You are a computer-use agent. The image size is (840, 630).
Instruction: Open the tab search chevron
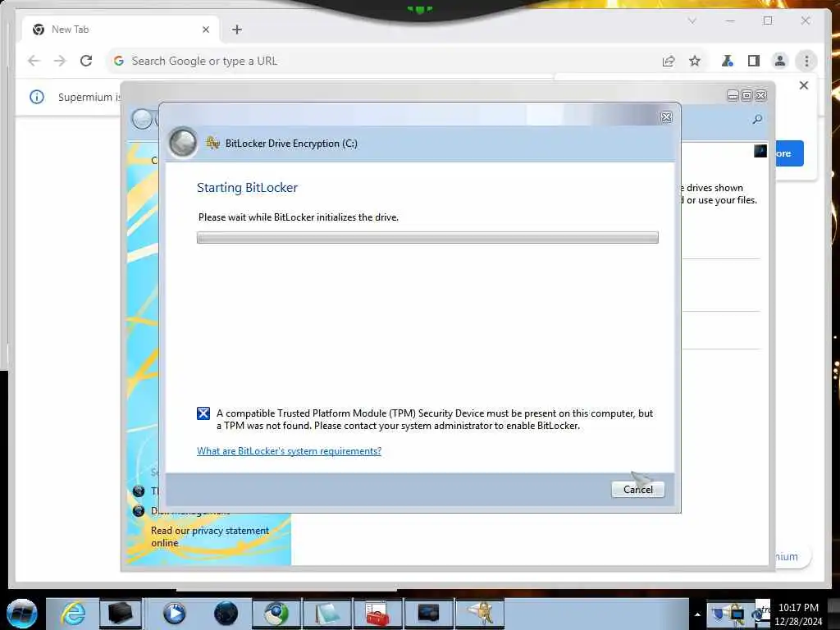[x=692, y=21]
